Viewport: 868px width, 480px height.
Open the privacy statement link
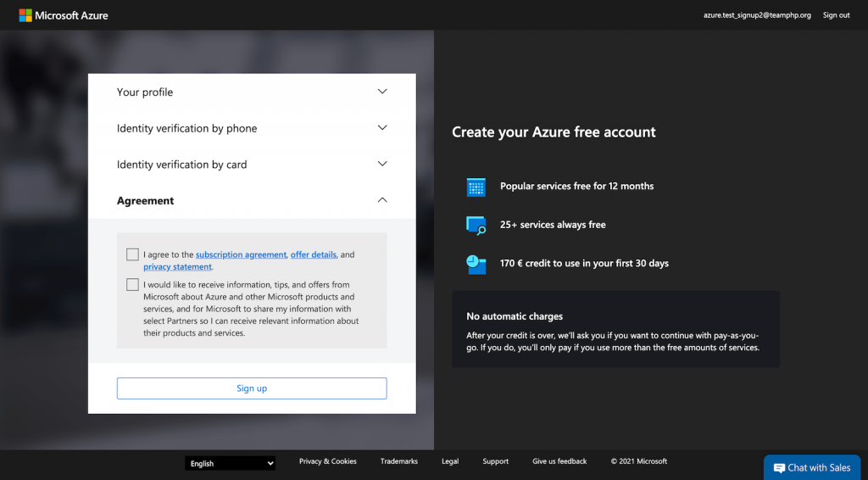[x=177, y=267]
